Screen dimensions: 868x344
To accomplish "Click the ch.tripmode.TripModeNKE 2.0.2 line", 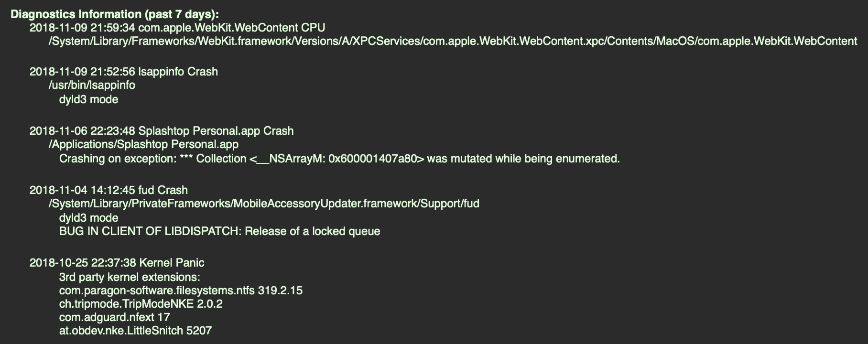I will pos(141,304).
